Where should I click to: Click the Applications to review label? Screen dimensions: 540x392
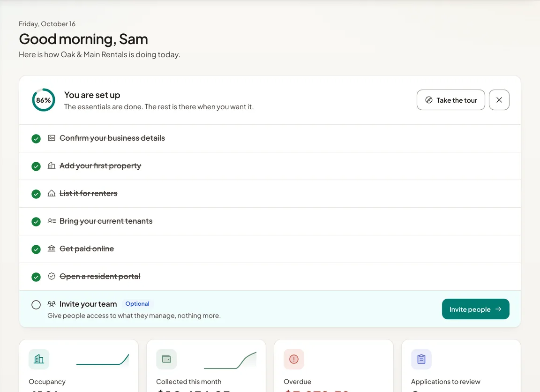point(446,382)
